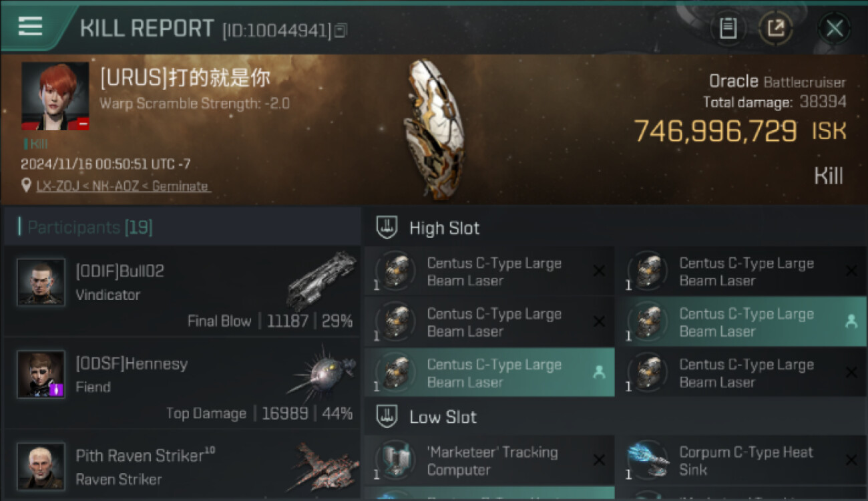Share the kill report via export icon
This screenshot has height=501, width=868.
[x=776, y=28]
